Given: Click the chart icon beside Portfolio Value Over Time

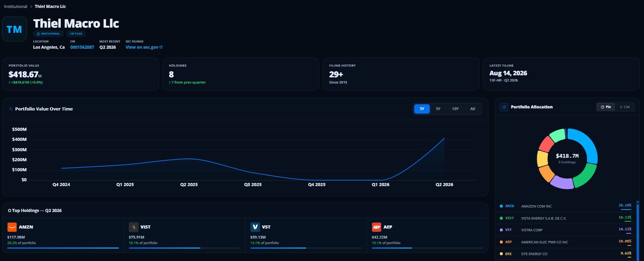Looking at the screenshot, I should pyautogui.click(x=11, y=109).
